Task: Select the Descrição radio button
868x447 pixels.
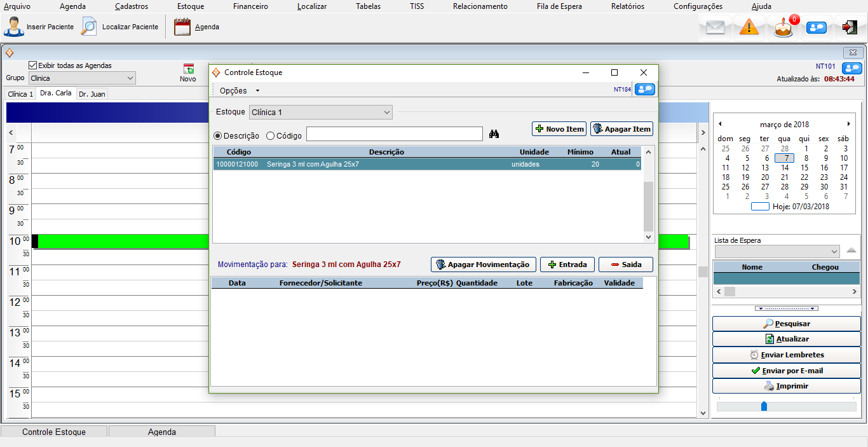Action: (x=217, y=135)
